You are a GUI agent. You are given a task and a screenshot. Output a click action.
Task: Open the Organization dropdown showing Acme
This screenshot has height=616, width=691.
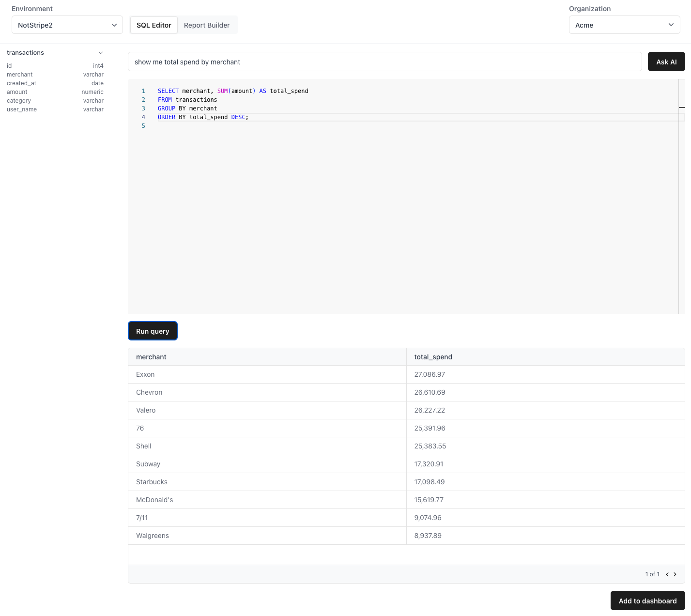pos(624,25)
